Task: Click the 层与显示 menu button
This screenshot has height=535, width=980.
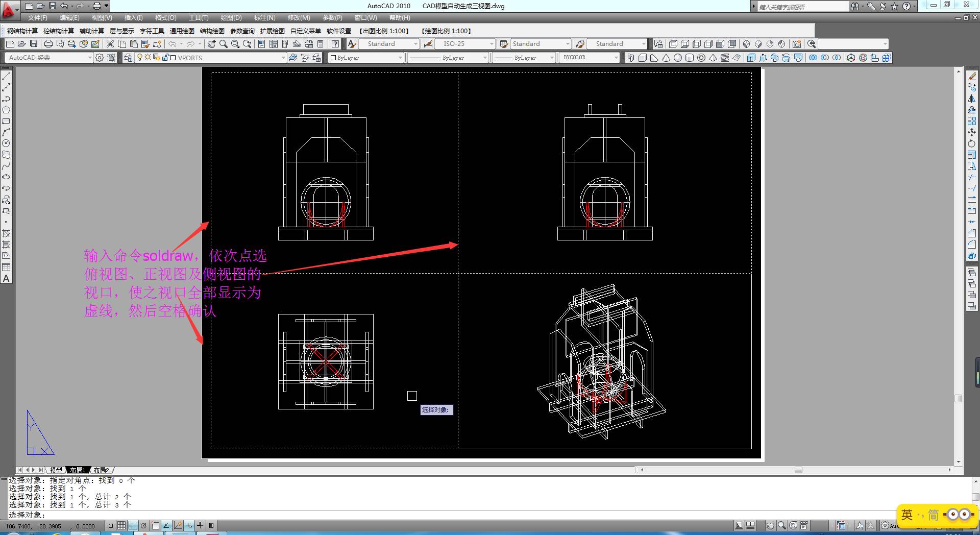Action: tap(122, 31)
